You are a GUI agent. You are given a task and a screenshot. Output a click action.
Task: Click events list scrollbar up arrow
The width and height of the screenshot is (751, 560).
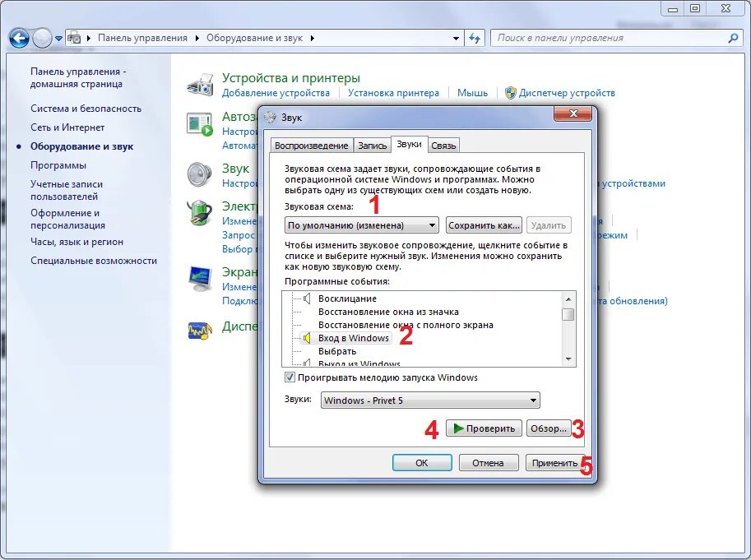pyautogui.click(x=568, y=299)
